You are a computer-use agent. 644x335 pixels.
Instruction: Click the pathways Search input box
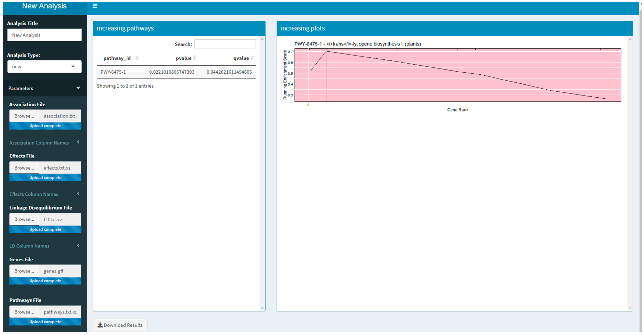225,44
